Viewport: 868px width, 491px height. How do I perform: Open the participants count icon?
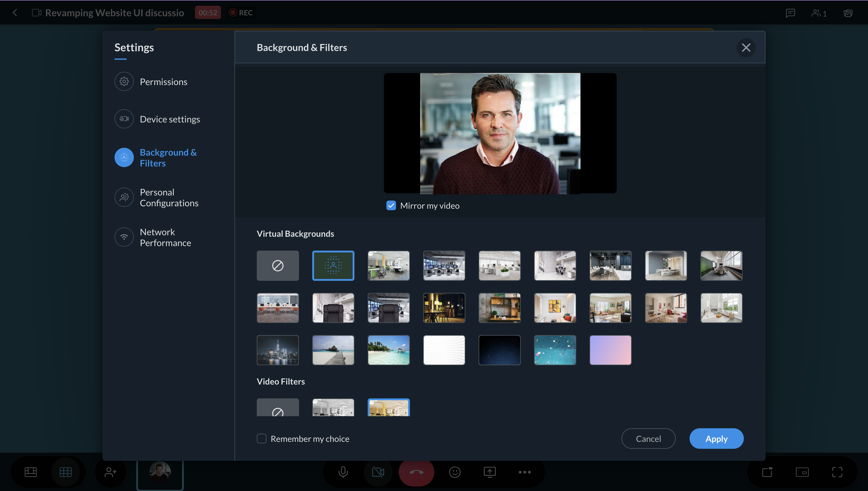click(x=819, y=13)
